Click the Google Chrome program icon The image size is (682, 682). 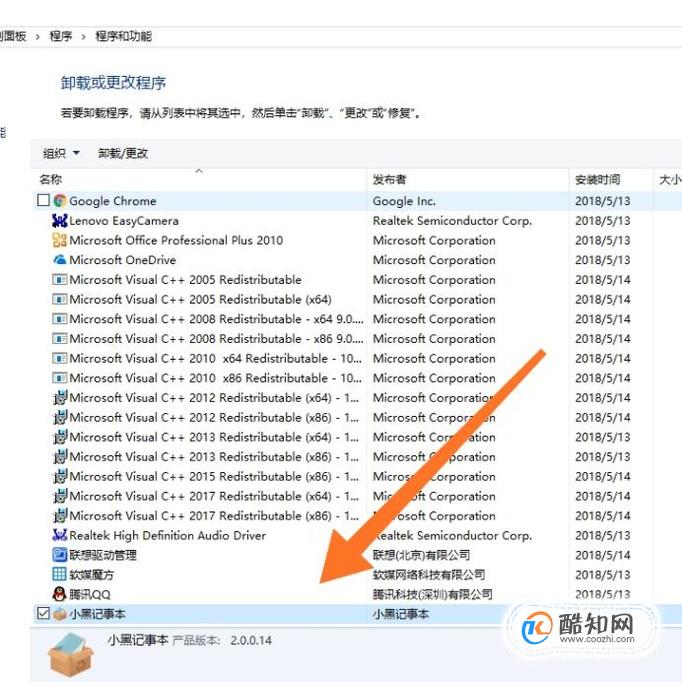coord(60,201)
